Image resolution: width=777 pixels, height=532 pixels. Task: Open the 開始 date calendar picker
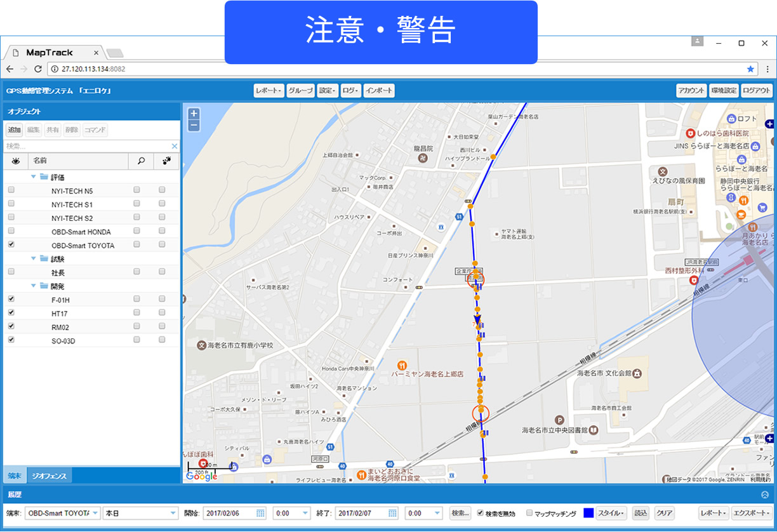260,513
